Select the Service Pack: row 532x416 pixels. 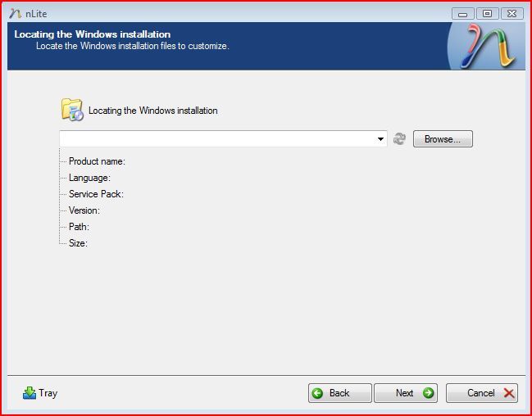tap(96, 194)
